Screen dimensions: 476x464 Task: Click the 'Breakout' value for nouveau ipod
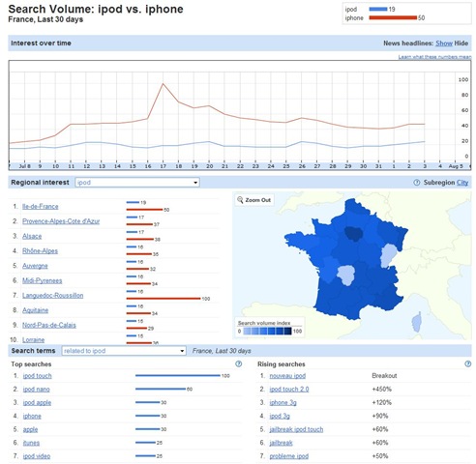(x=384, y=376)
